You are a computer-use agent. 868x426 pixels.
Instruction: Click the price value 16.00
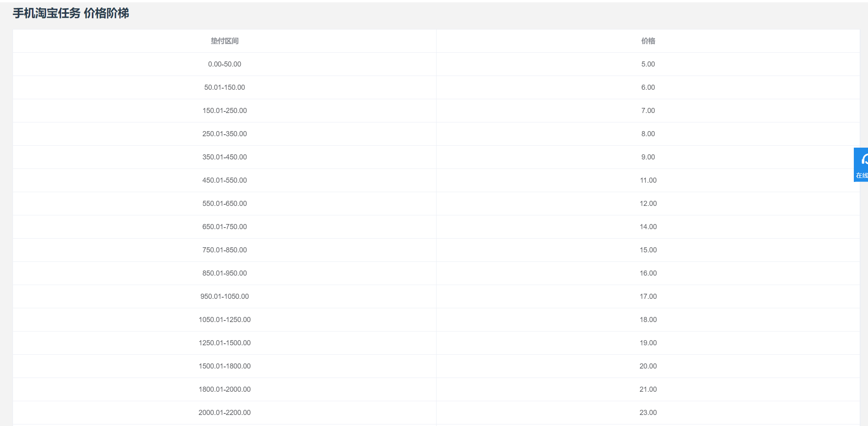click(648, 273)
